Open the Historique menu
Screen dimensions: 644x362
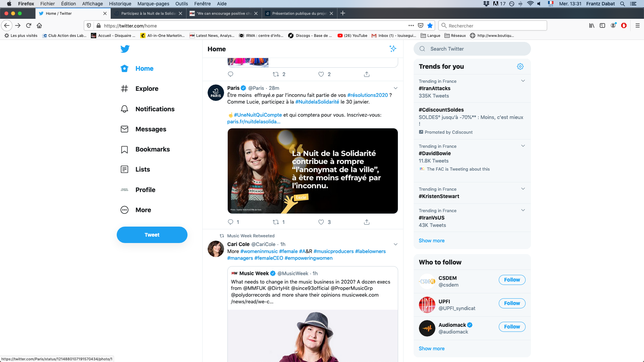120,4
